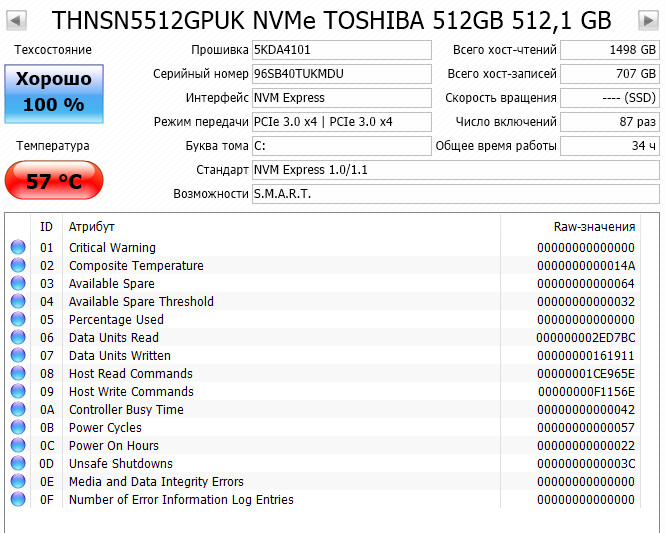
Task: Select the Data Units Read attribute text
Action: coord(114,338)
